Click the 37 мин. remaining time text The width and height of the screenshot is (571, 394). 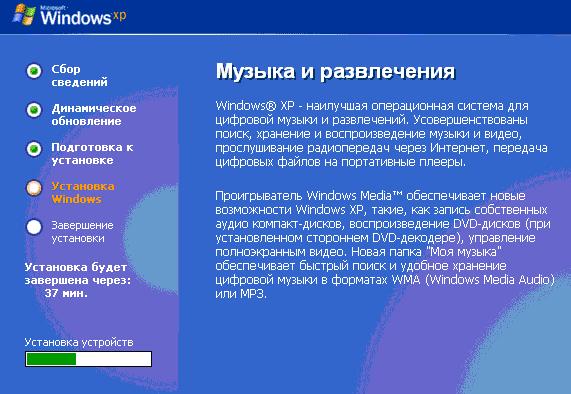pyautogui.click(x=66, y=293)
